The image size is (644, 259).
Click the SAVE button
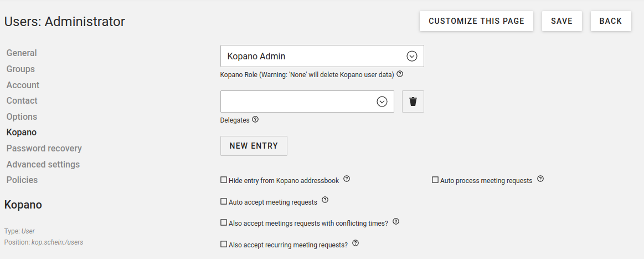[x=562, y=21]
